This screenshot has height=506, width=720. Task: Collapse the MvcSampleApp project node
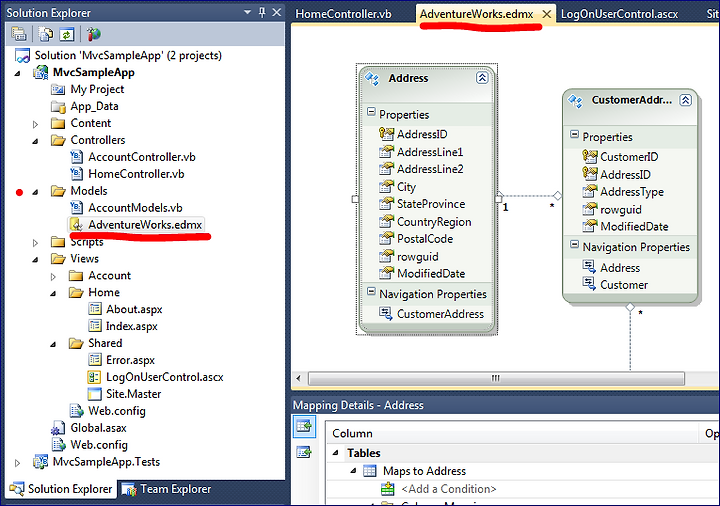[x=17, y=73]
